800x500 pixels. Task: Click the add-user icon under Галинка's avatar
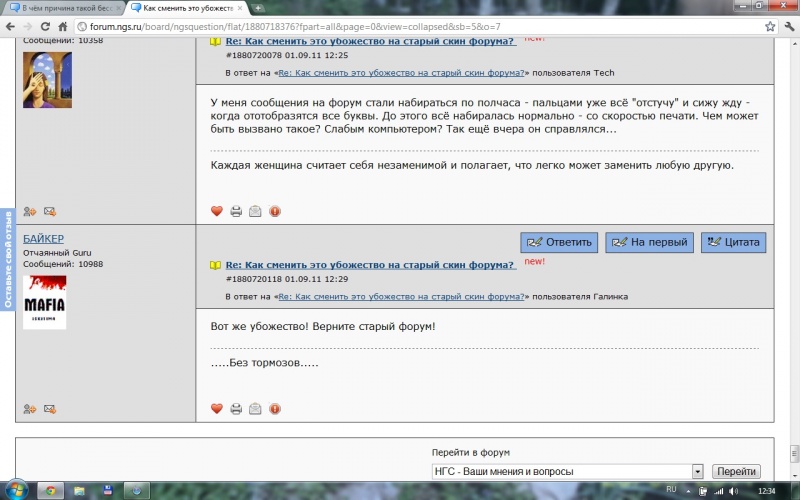pos(30,211)
